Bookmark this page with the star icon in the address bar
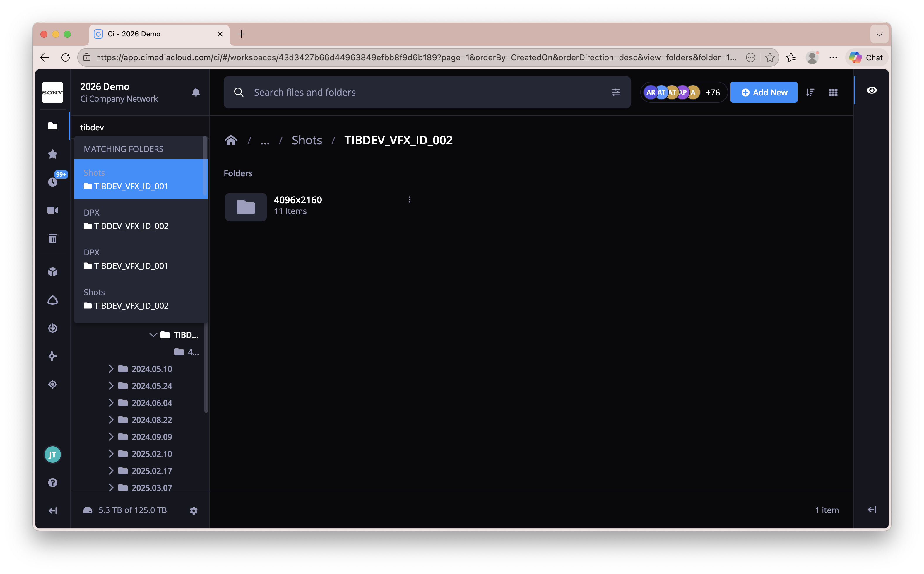924x574 pixels. pyautogui.click(x=770, y=57)
